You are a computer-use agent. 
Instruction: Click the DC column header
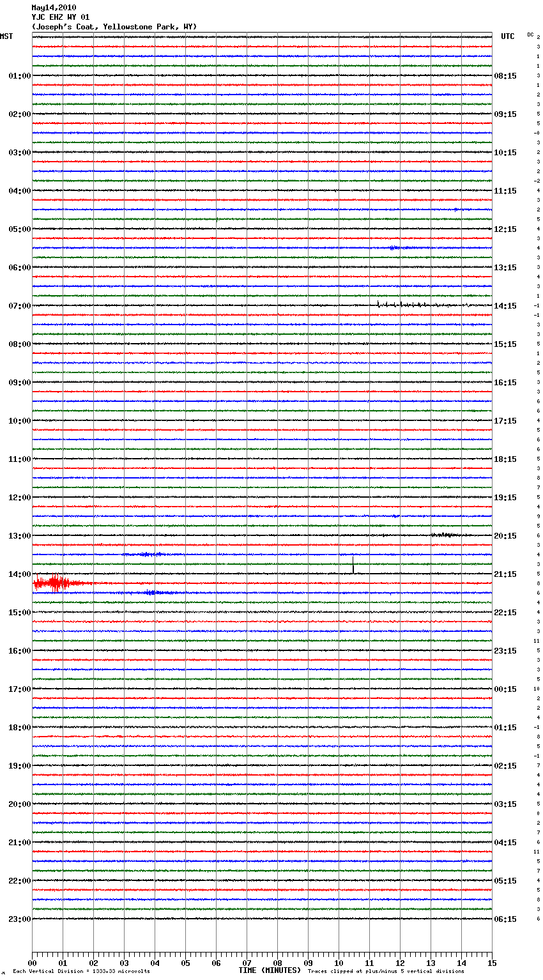(530, 34)
